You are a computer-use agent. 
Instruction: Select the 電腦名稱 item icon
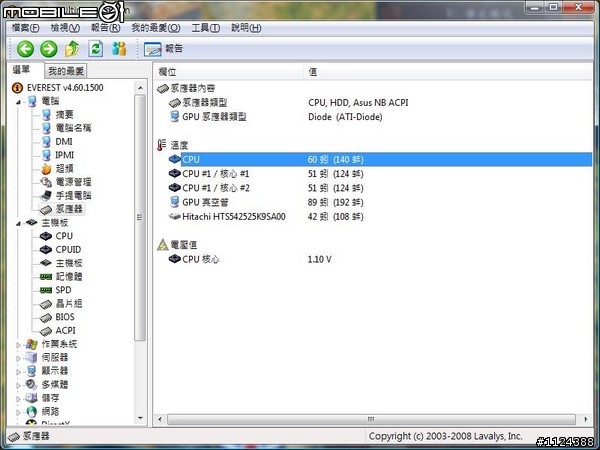click(46, 128)
